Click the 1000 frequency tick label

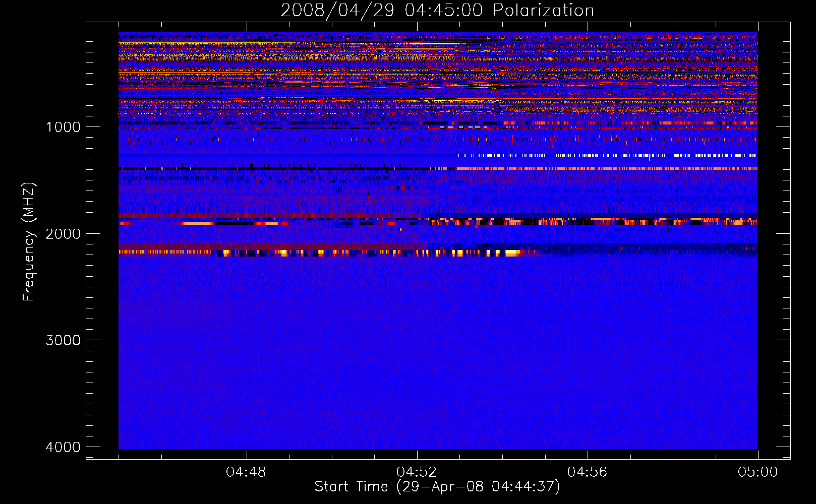tap(63, 127)
